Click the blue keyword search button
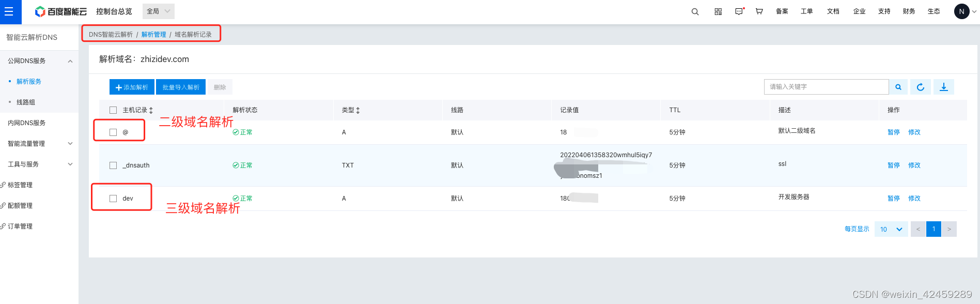The height and width of the screenshot is (304, 980). point(898,87)
